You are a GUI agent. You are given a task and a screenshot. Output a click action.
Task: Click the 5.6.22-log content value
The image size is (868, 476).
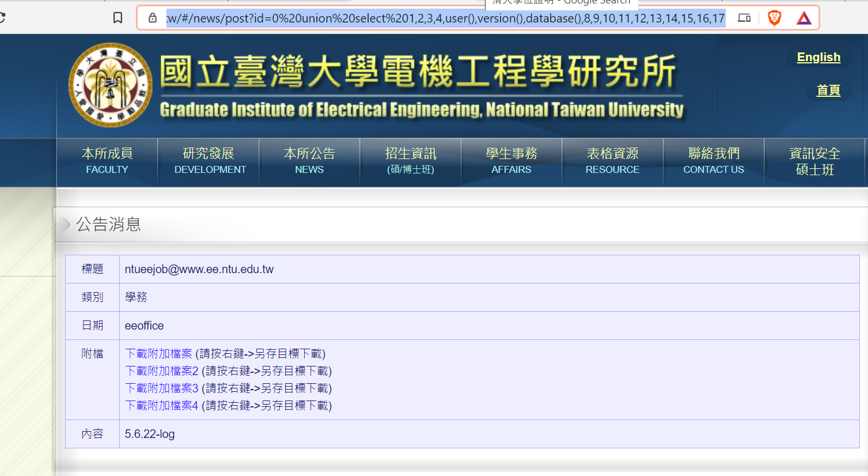150,434
